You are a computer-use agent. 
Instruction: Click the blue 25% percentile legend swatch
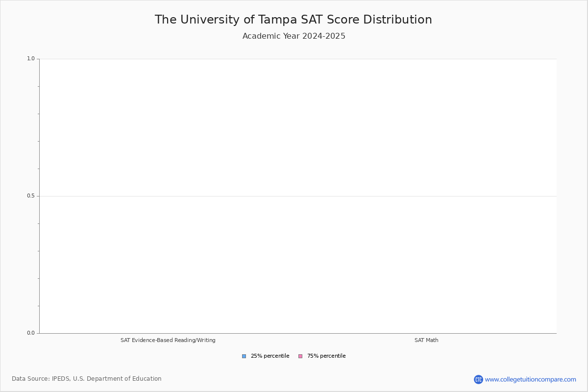244,356
